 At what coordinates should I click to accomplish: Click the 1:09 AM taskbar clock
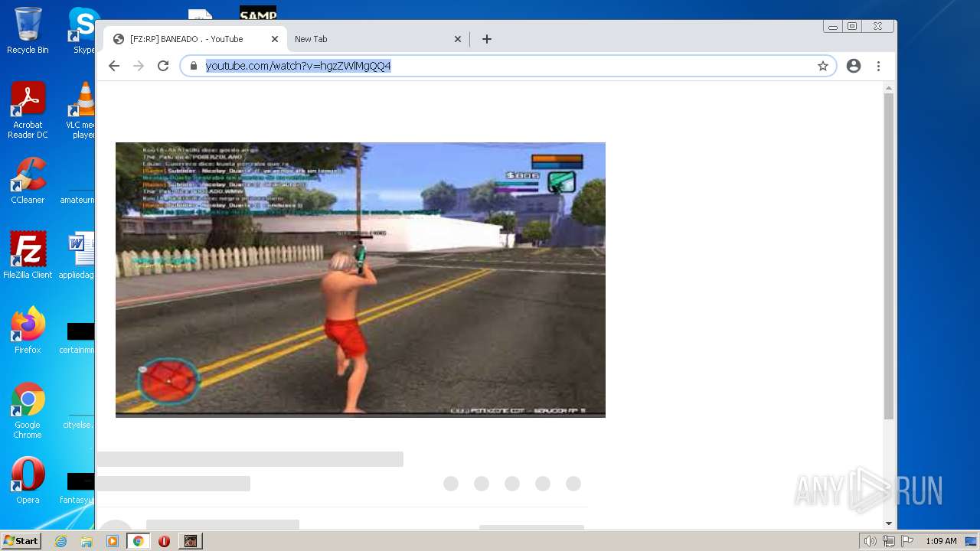[941, 541]
